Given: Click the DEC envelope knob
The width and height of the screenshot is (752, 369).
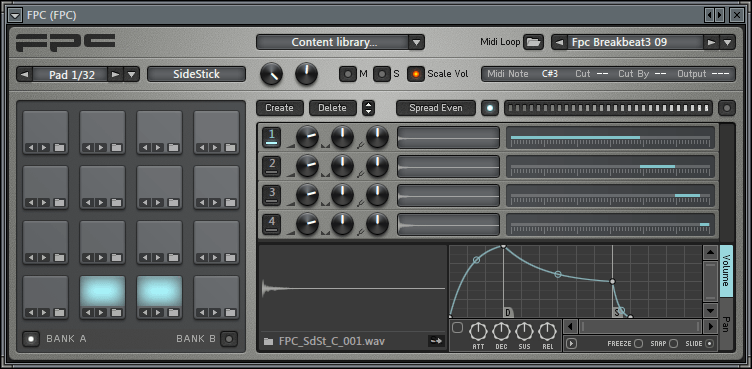Looking at the screenshot, I should point(501,331).
